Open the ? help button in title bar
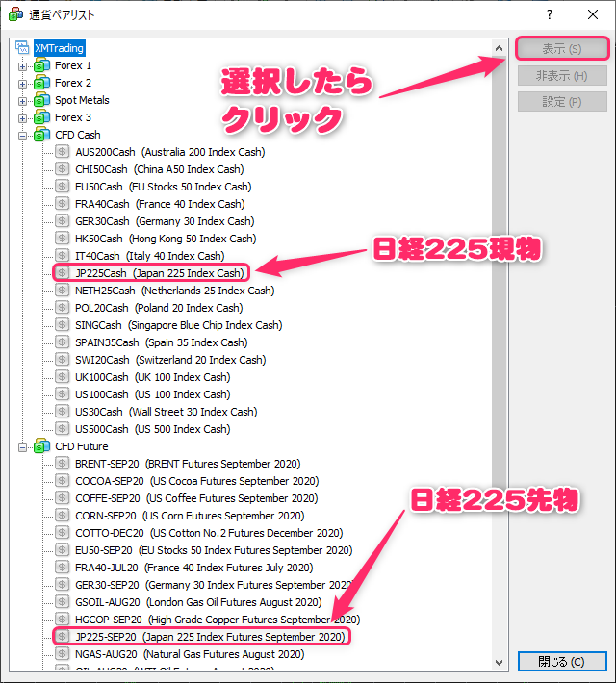Screen dimensions: 616x683 550,14
